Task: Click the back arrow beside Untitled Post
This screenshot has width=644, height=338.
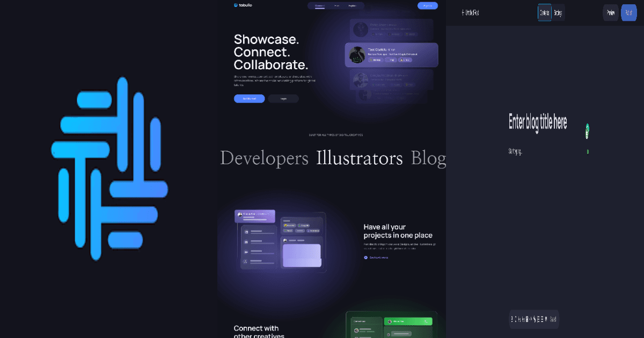Action: click(463, 13)
